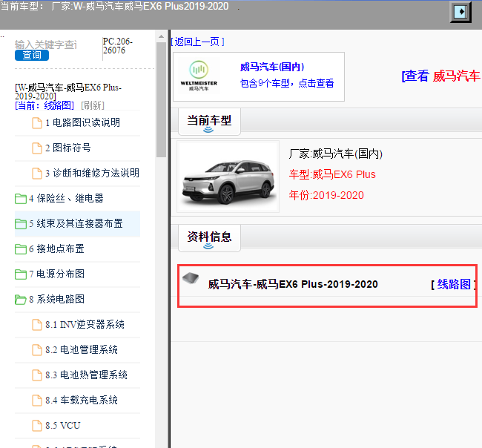Viewport: 482px width, 448px height.
Task: Select 5 线束及其连接器布置 node
Action: tap(76, 224)
